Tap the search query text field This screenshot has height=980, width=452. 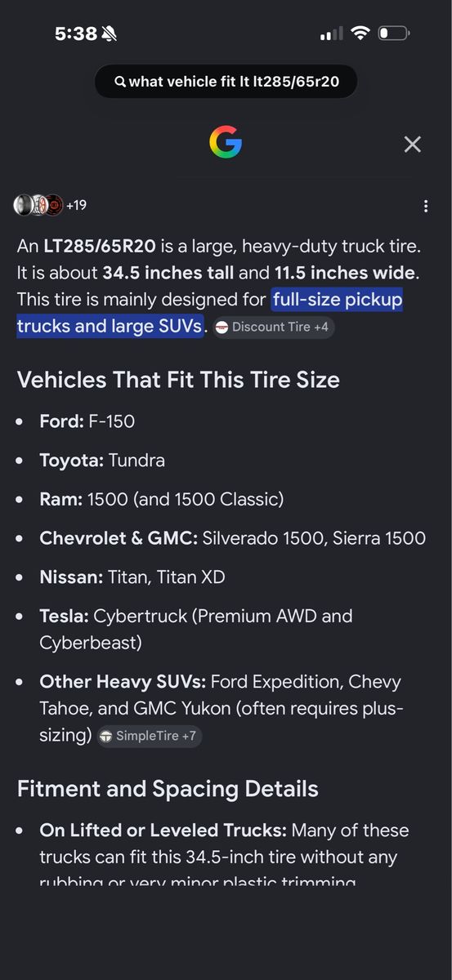(x=226, y=81)
